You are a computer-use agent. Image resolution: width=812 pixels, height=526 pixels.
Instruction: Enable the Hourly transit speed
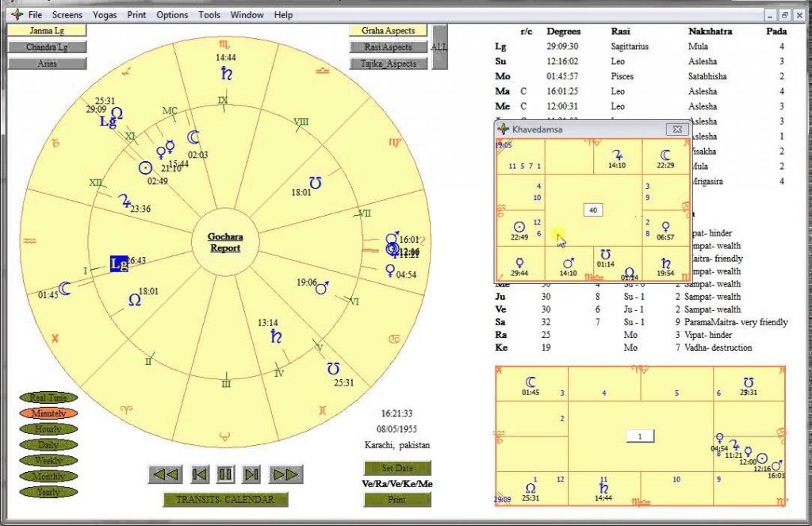(x=46, y=429)
